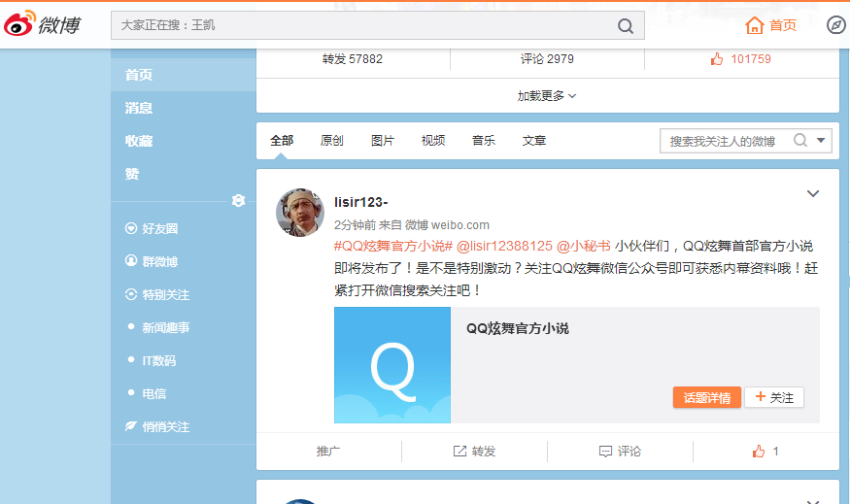The image size is (850, 504).
Task: Expand 加载更多 to load more
Action: click(547, 96)
